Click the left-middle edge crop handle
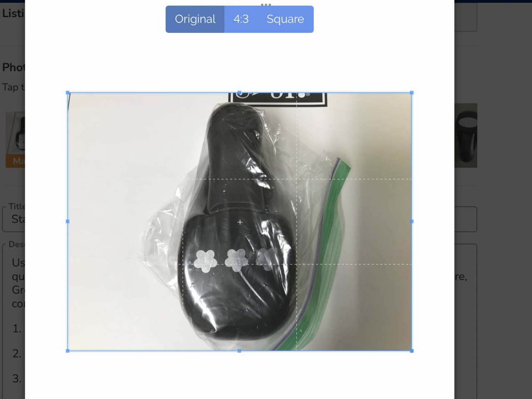The height and width of the screenshot is (399, 532). pos(68,222)
